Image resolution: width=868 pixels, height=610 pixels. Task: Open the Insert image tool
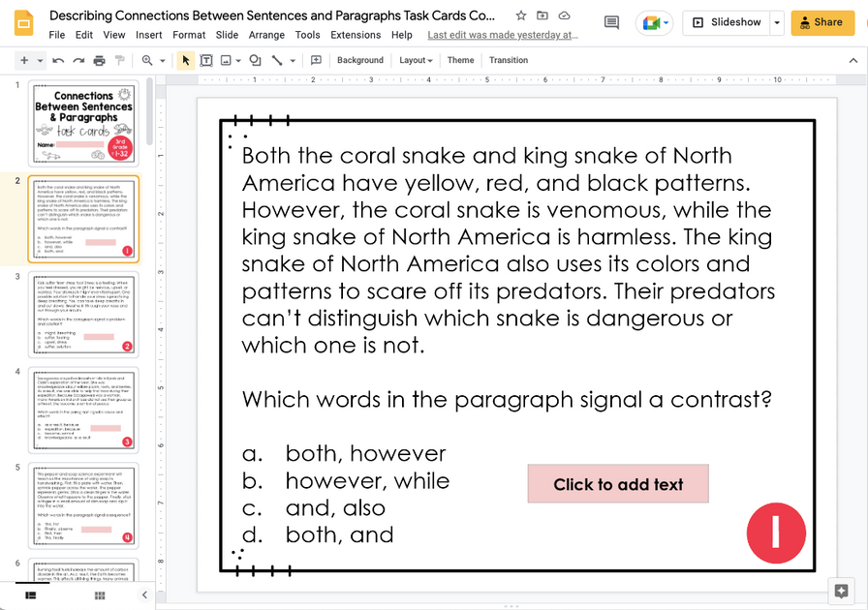[x=228, y=60]
